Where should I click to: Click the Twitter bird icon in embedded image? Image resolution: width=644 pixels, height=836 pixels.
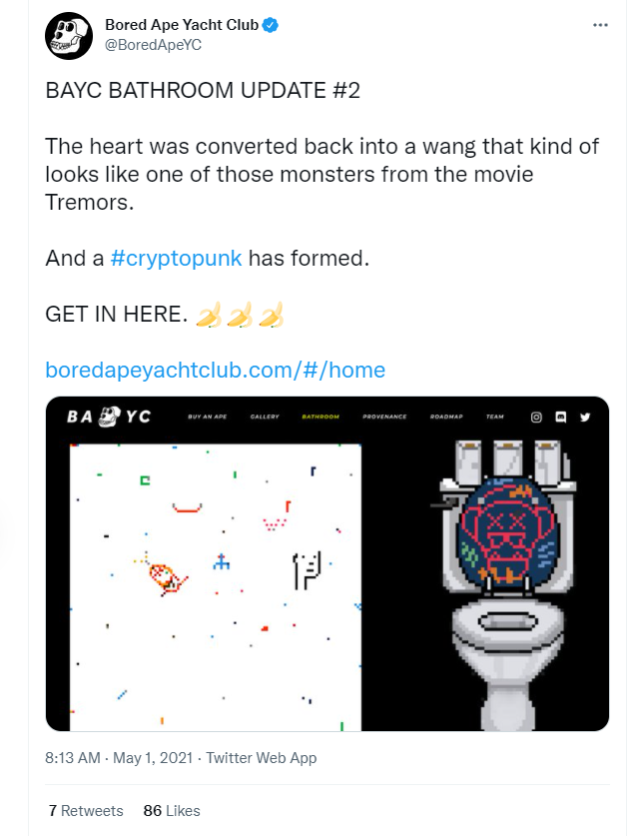[x=586, y=417]
